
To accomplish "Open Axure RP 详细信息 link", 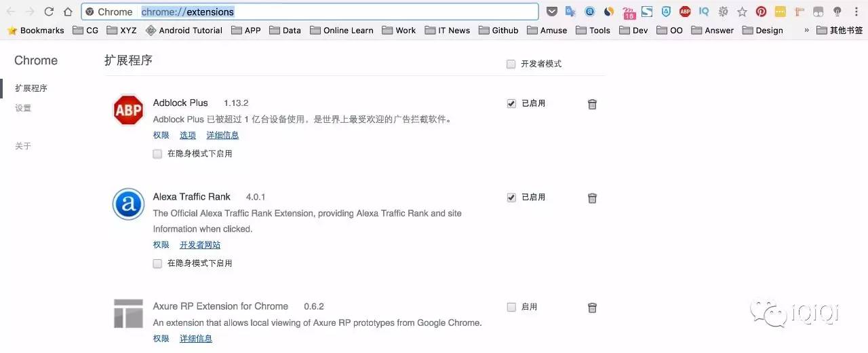I will point(196,339).
